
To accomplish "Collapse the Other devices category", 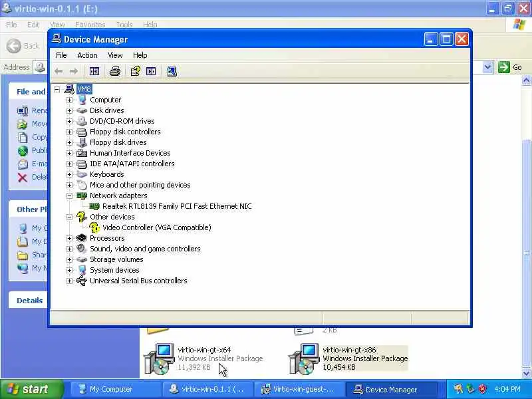I will [70, 217].
